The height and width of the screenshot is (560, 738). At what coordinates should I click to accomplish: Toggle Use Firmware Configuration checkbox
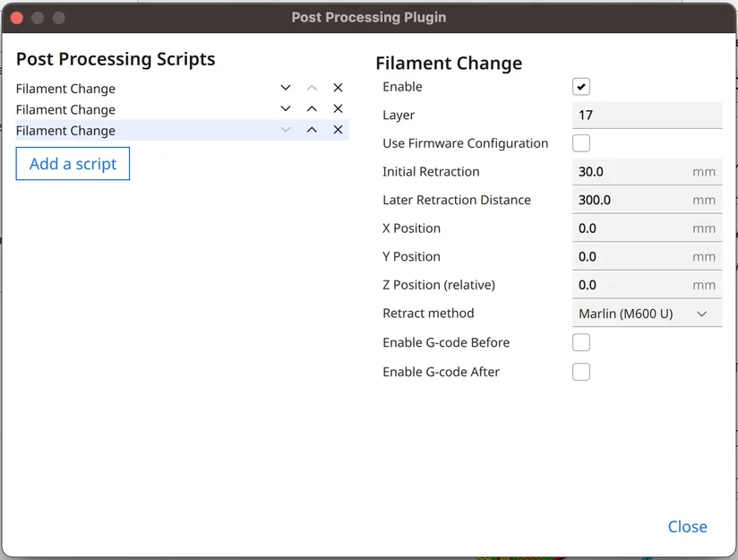(581, 143)
